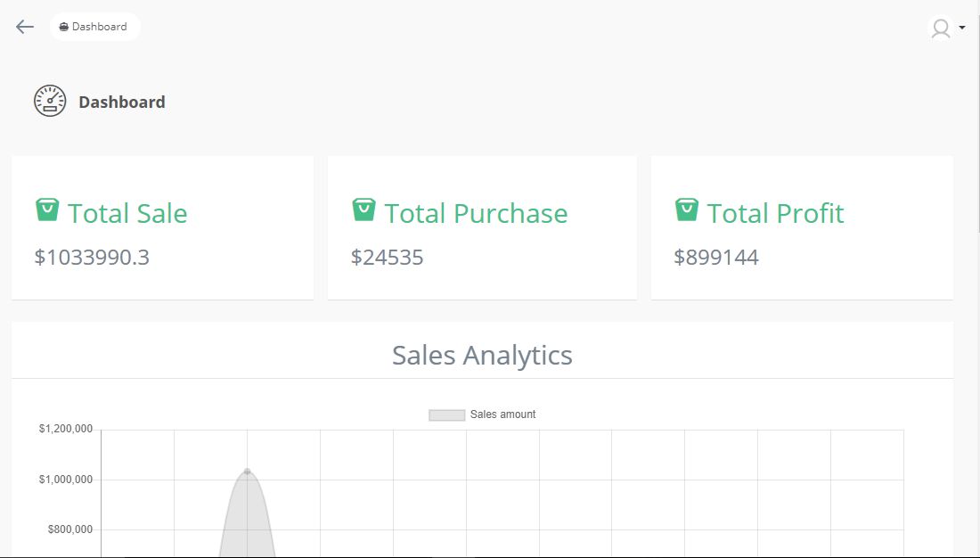Click the Total Sale card heading
Image resolution: width=980 pixels, height=558 pixels.
[127, 214]
